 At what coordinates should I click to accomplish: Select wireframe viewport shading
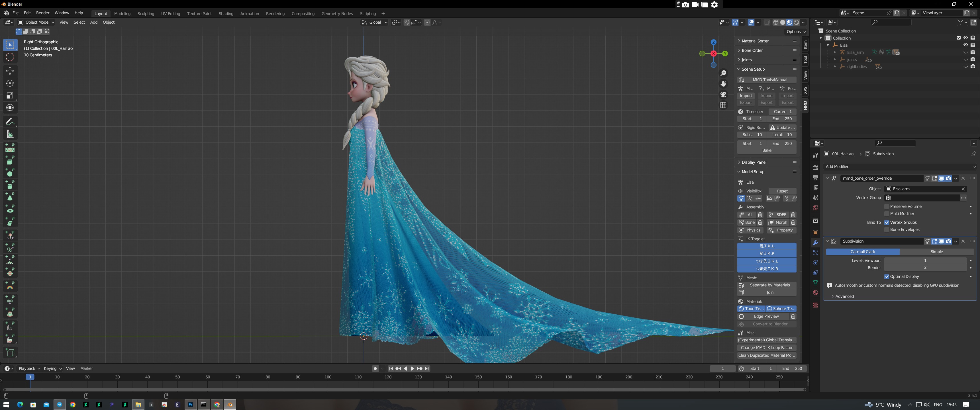(x=776, y=22)
